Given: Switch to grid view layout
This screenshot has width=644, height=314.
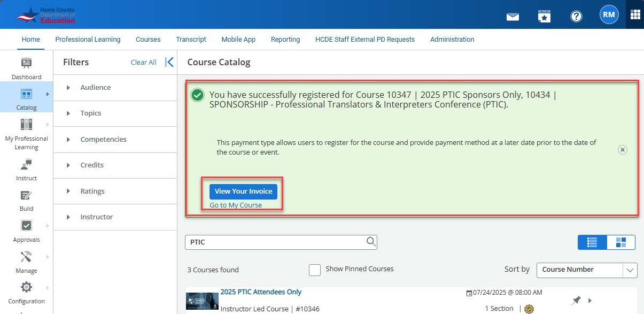Looking at the screenshot, I should point(621,242).
